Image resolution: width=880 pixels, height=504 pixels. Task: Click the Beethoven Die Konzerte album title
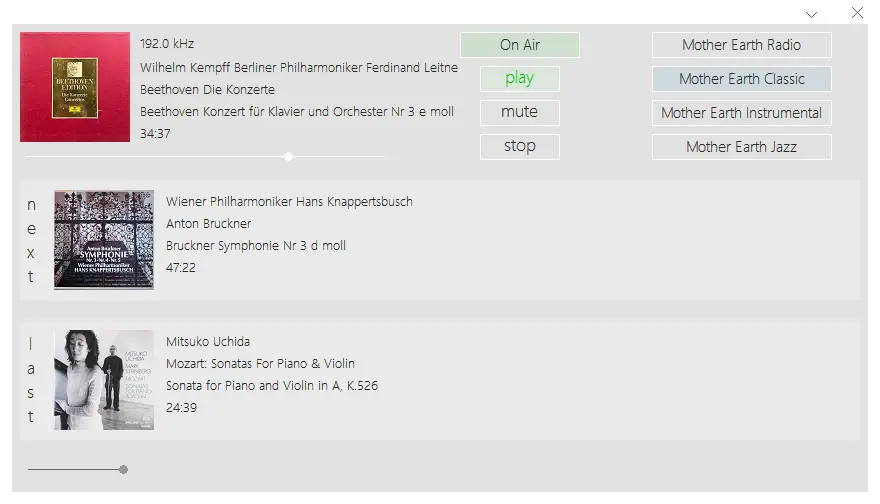click(x=207, y=90)
